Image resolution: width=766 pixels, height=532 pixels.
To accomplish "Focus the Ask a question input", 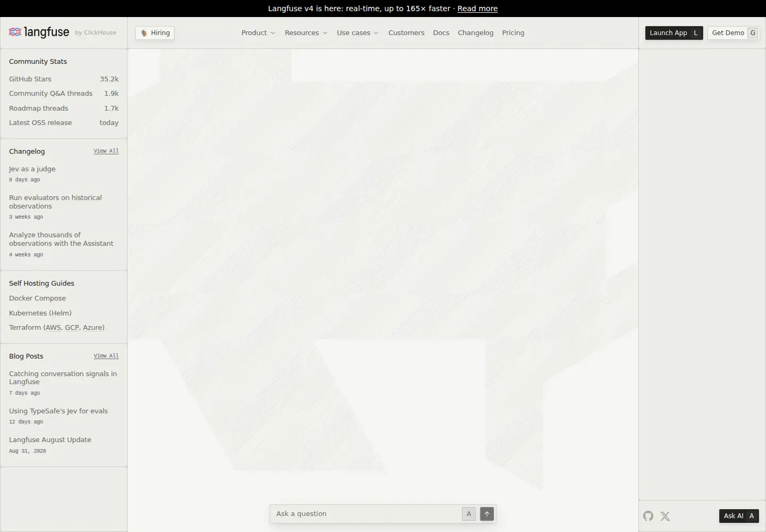I will (367, 514).
